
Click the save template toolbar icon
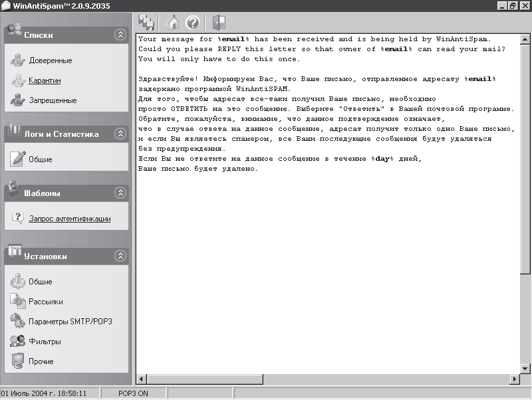coord(146,23)
